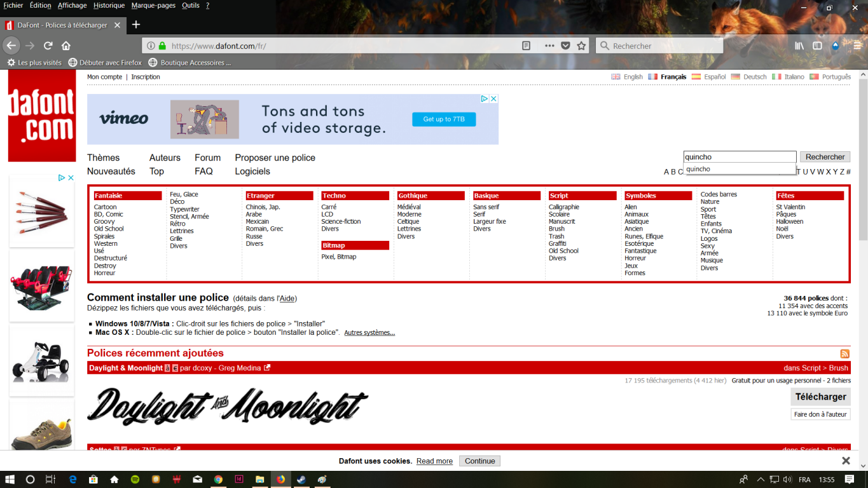Viewport: 868px width, 488px height.
Task: Open the Outils menu
Action: pos(191,5)
